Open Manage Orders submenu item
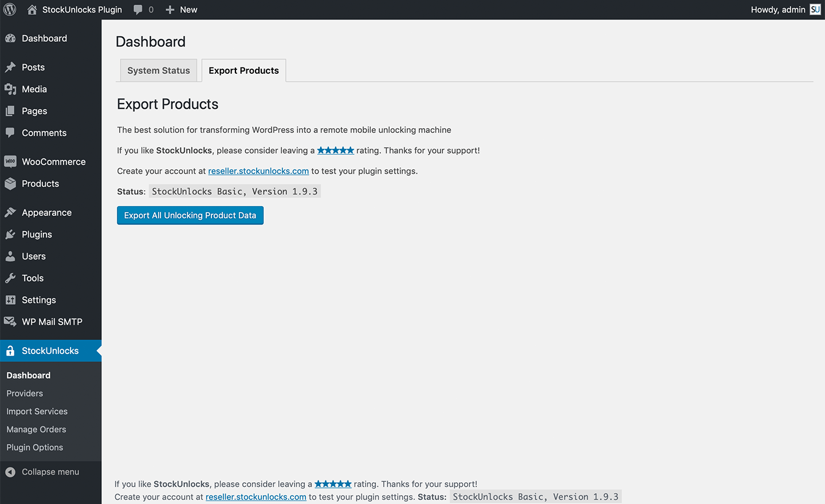Image resolution: width=825 pixels, height=504 pixels. [36, 430]
